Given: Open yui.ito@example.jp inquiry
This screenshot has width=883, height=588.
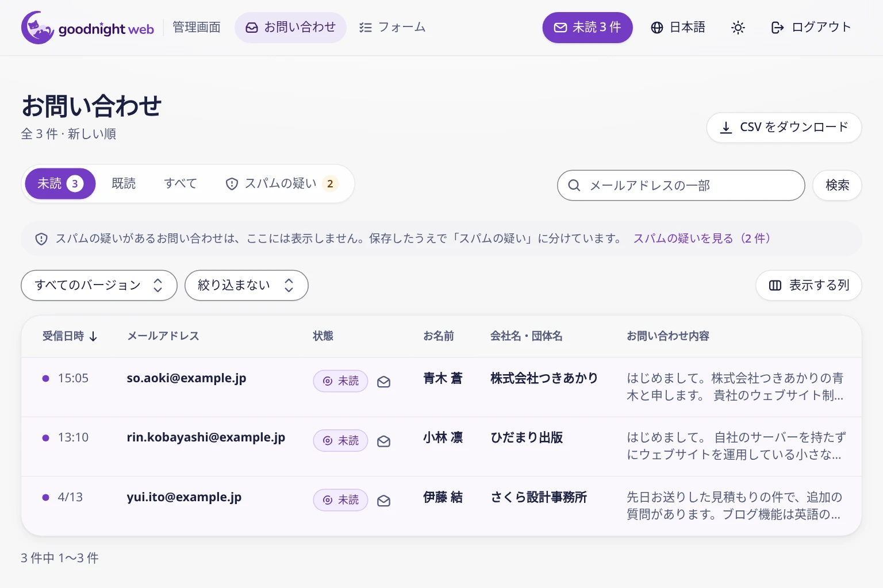Looking at the screenshot, I should 184,497.
